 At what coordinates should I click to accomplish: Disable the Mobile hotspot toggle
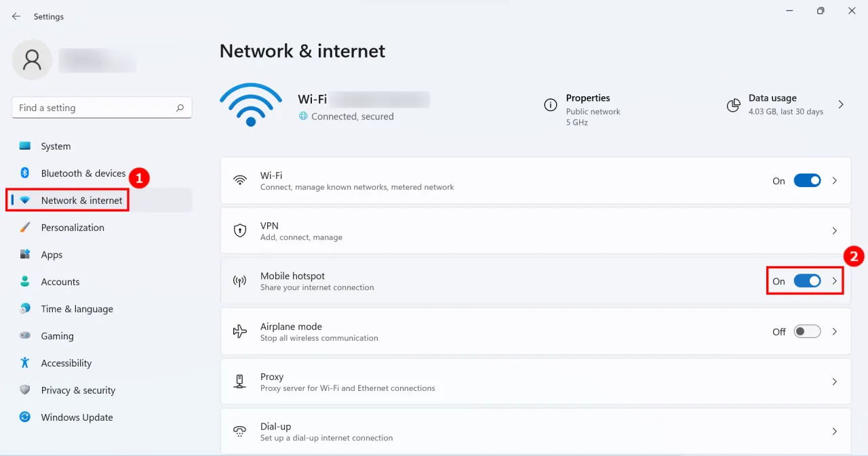[x=807, y=281]
